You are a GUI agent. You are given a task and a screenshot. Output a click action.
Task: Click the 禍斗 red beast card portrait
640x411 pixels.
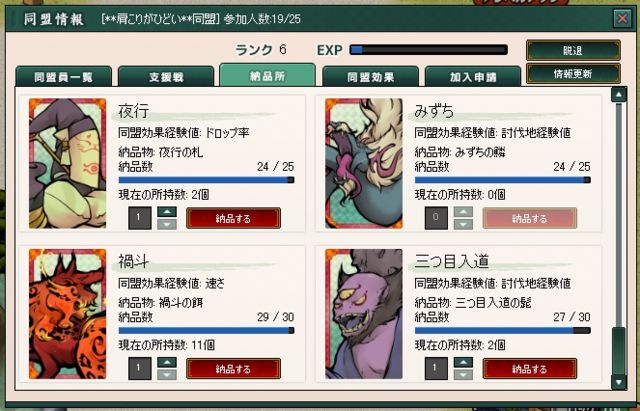(67, 314)
